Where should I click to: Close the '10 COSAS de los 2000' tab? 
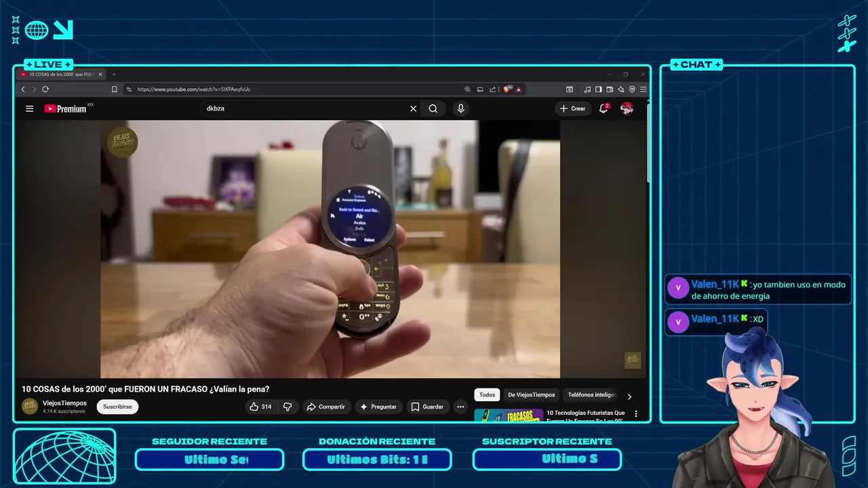tap(100, 75)
